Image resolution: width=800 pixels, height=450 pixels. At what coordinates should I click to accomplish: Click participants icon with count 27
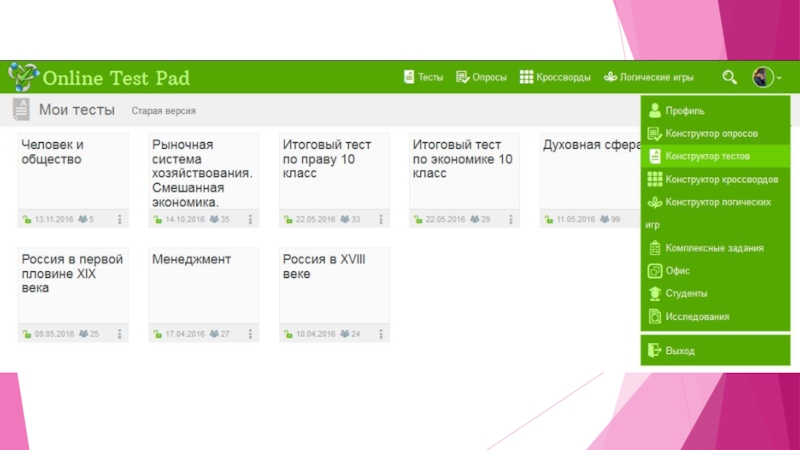tap(214, 334)
